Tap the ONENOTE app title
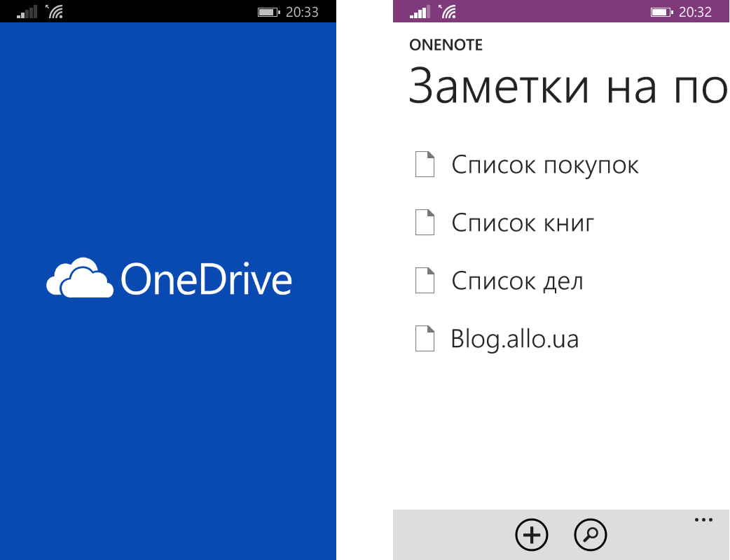Image resolution: width=730 pixels, height=560 pixels. coord(446,45)
